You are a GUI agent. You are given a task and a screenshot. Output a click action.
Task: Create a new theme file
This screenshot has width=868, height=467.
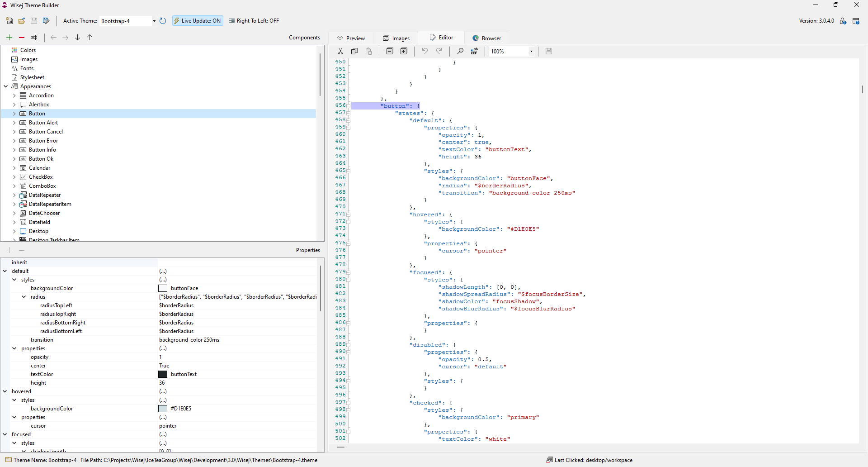coord(9,21)
